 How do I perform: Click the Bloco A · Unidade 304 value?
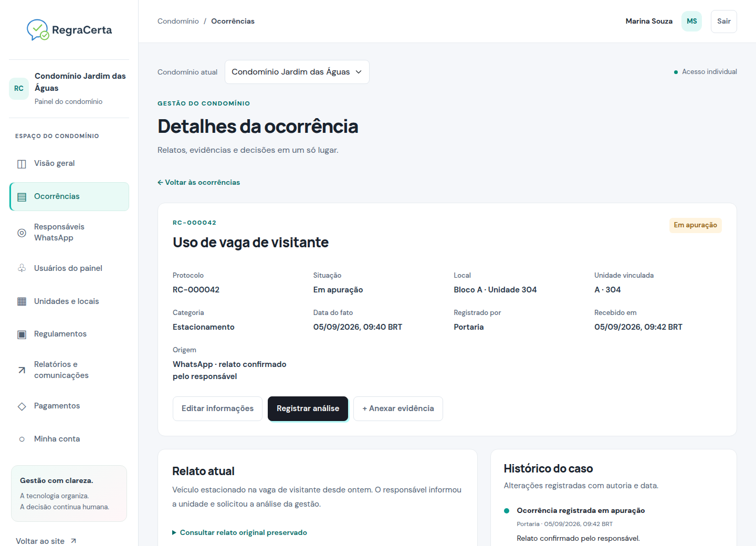[x=495, y=290]
